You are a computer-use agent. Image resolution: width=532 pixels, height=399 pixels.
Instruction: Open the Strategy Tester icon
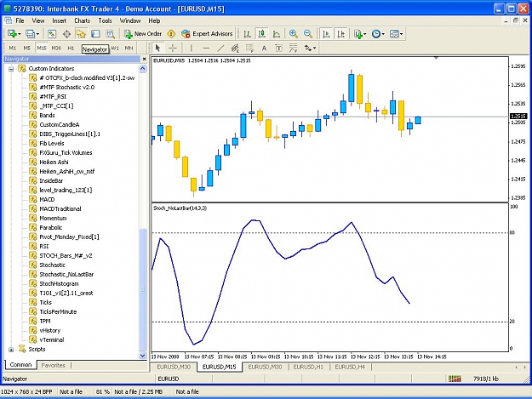[111, 34]
